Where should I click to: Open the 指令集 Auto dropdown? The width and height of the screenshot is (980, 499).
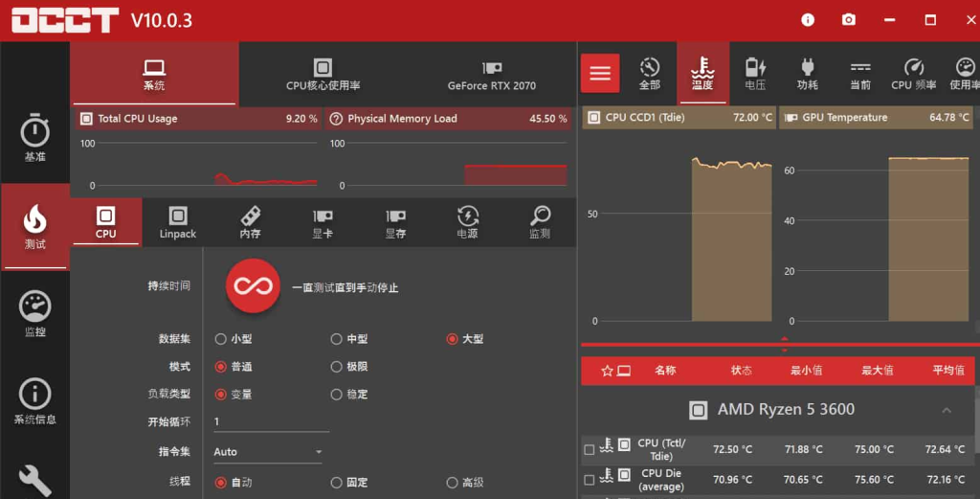(268, 452)
